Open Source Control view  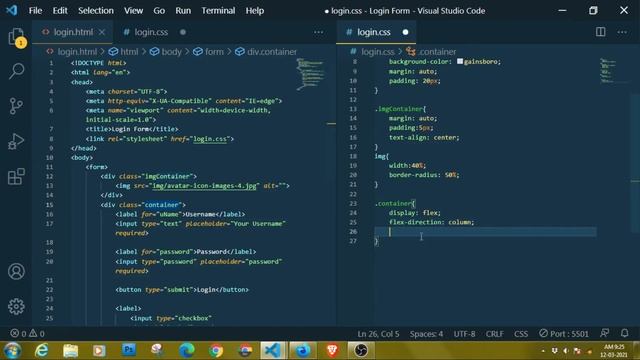click(16, 106)
